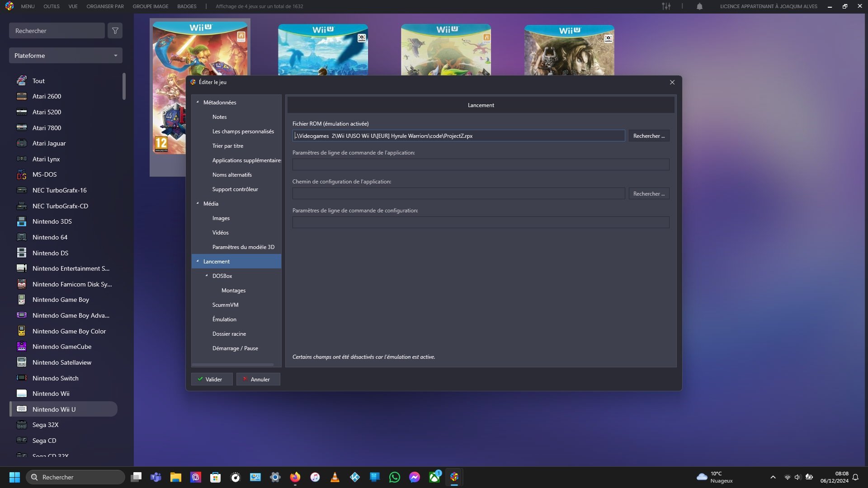Viewport: 868px width, 488px height.
Task: Click the application command line parameters field
Action: [x=481, y=164]
